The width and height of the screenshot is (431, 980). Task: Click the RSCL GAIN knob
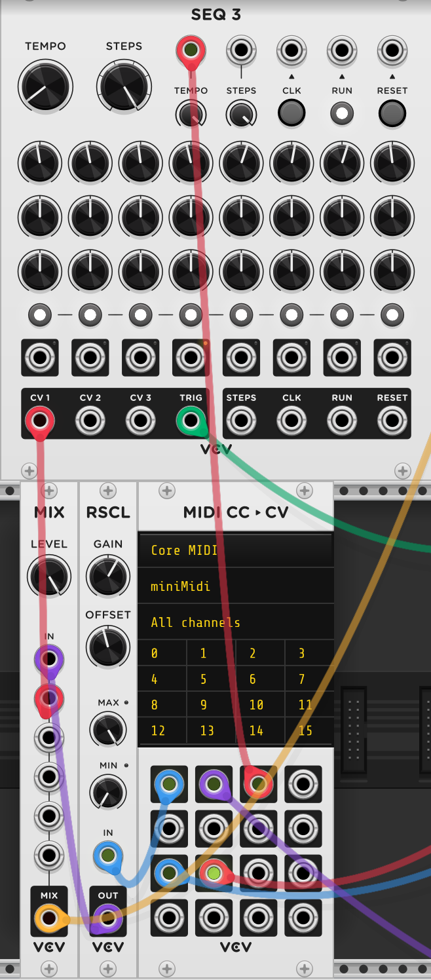108,576
